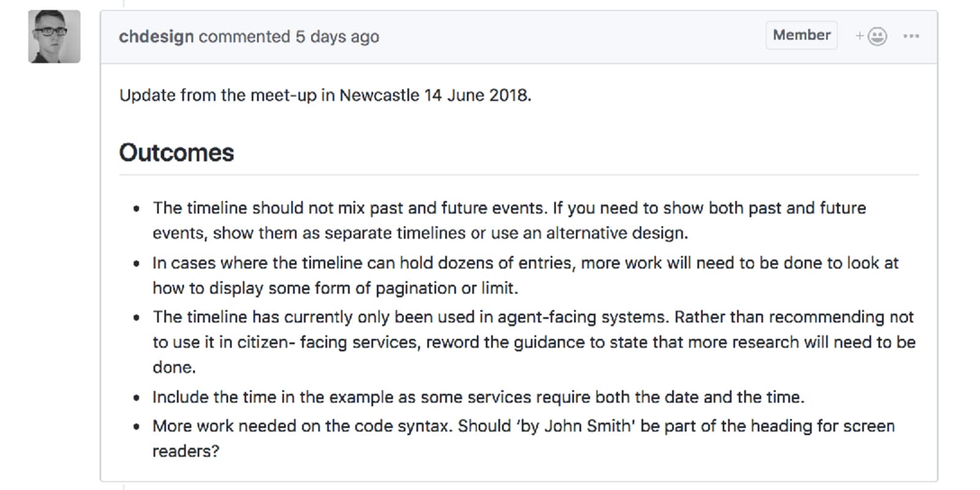The image size is (980, 490).
Task: Click the smiley face reaction icon
Action: (x=877, y=36)
